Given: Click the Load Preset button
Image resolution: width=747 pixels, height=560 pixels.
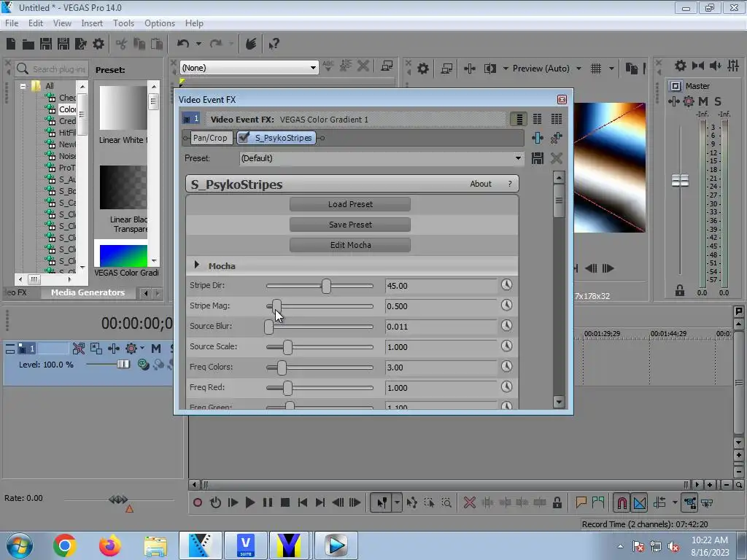Looking at the screenshot, I should 350,204.
